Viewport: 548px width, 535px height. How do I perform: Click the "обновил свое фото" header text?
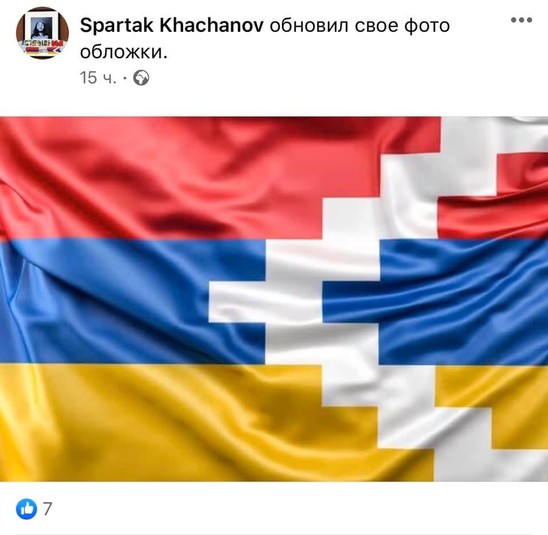coord(360,26)
